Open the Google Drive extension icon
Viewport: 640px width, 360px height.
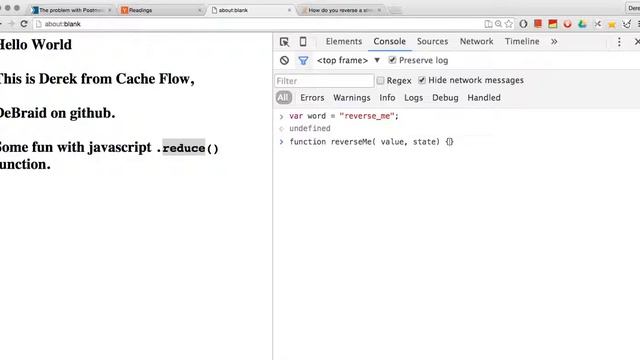tap(582, 24)
